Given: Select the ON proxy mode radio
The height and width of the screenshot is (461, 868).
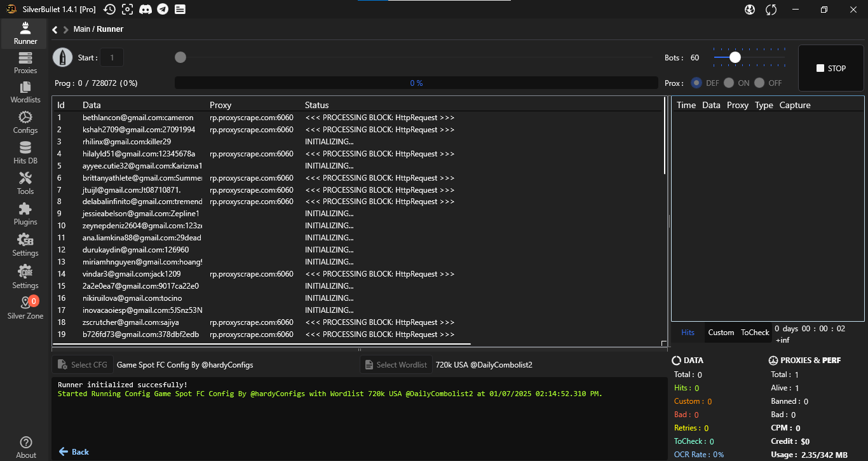Looking at the screenshot, I should (x=729, y=83).
